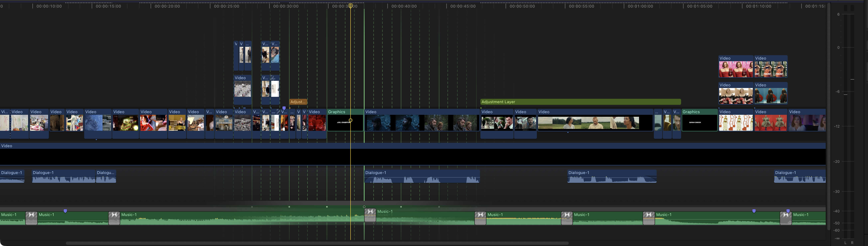The width and height of the screenshot is (868, 246).
Task: Select the green Adjustment Layer clip
Action: click(580, 102)
